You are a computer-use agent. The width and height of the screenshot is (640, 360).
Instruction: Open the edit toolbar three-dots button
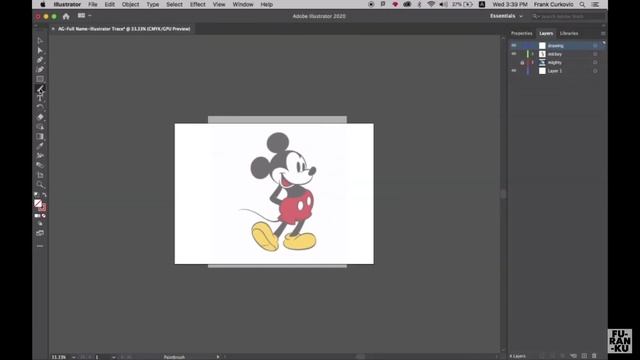coord(40,246)
